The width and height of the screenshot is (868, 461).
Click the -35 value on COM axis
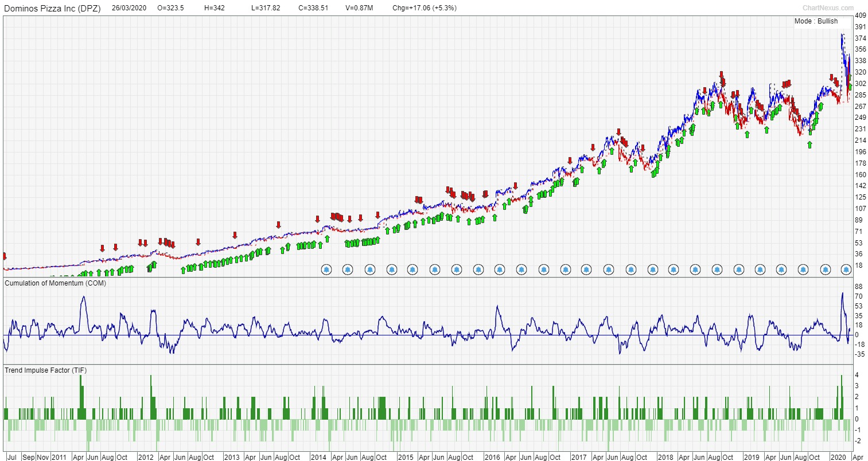point(859,354)
